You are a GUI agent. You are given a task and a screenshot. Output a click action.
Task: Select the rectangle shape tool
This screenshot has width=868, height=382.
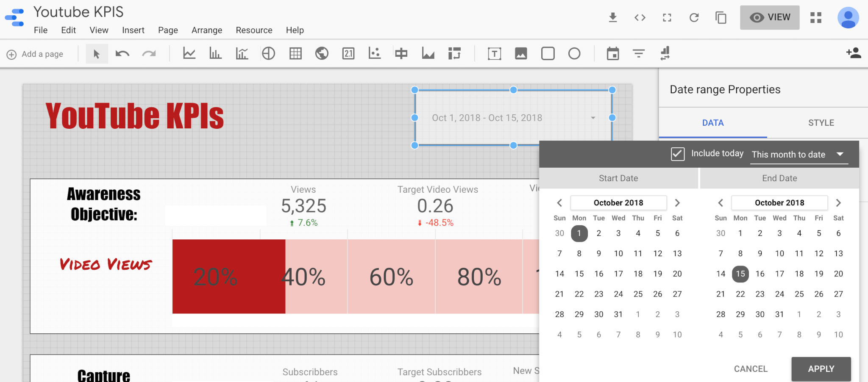[x=548, y=53]
